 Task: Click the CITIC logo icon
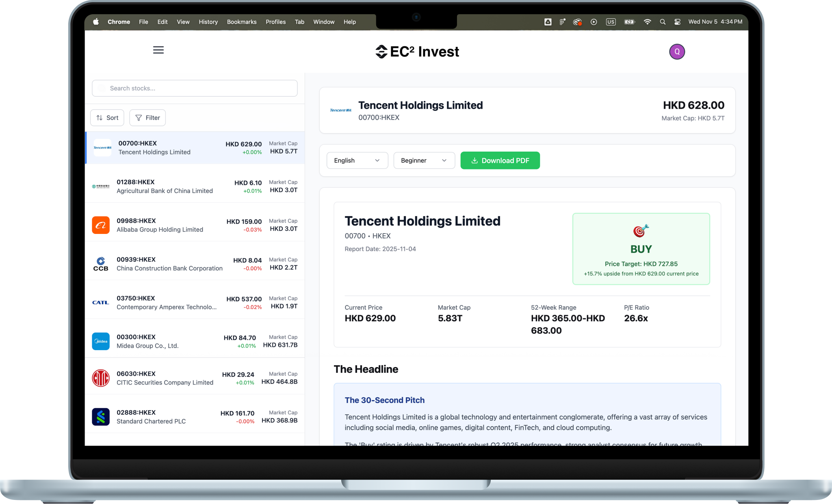(x=100, y=378)
